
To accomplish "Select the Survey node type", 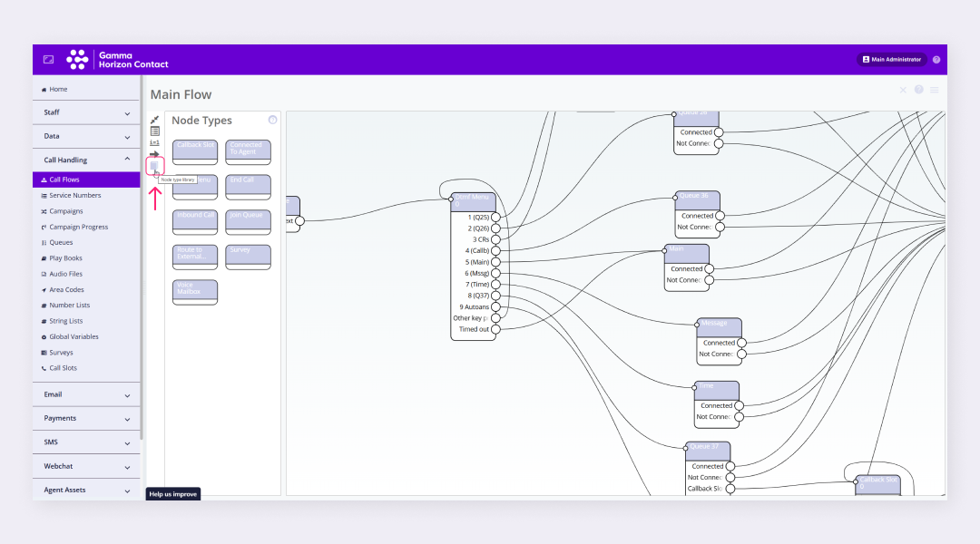I will 248,257.
